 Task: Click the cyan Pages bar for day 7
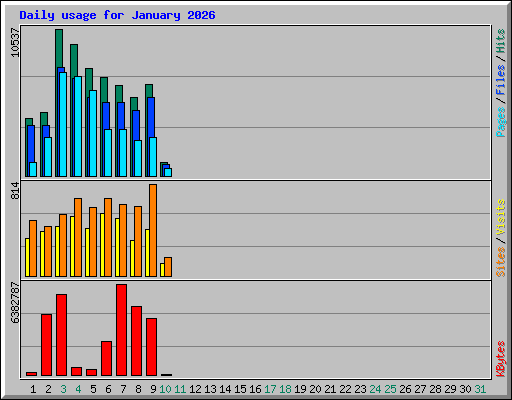pyautogui.click(x=123, y=153)
